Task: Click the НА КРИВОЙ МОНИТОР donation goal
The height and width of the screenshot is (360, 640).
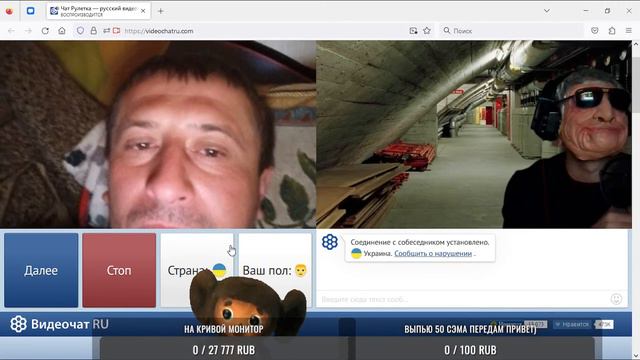Action: (224, 329)
